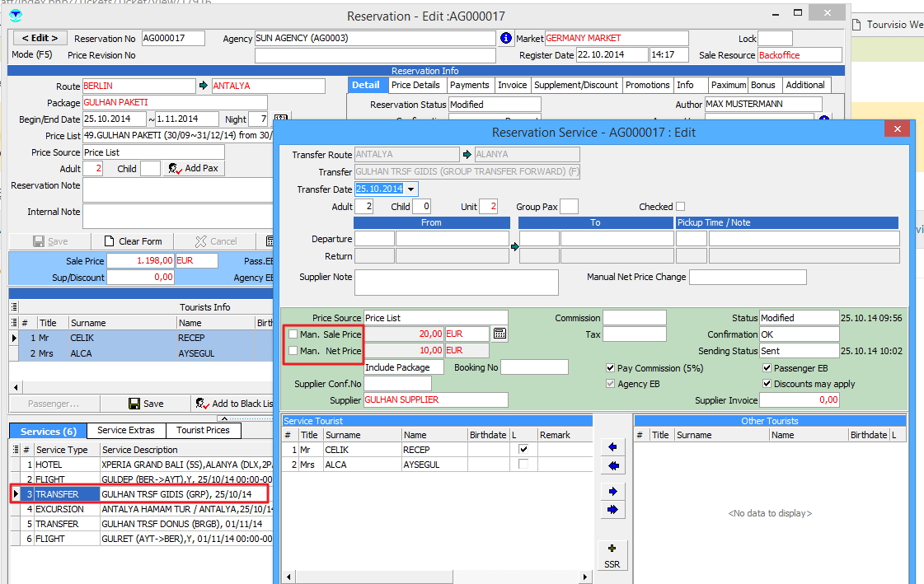924x584 pixels.
Task: Click the single left arrow tourist button
Action: coord(612,447)
